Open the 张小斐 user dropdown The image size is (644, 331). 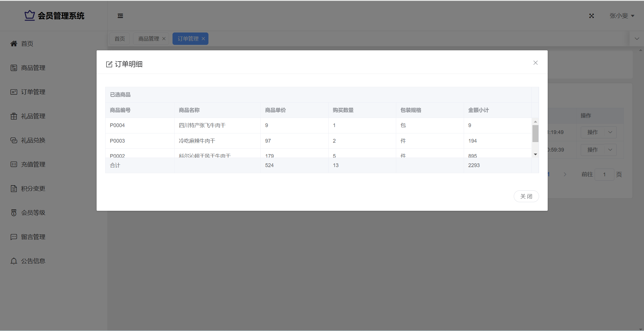pyautogui.click(x=622, y=16)
